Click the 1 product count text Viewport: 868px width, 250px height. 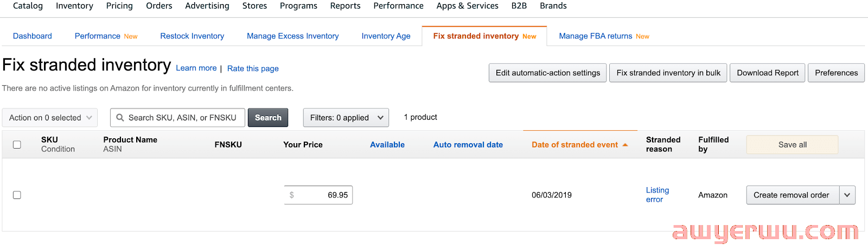420,117
